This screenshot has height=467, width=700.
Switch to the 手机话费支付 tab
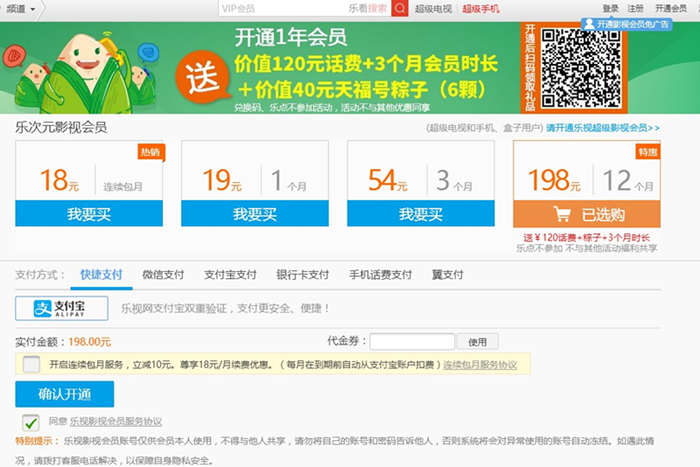[380, 275]
